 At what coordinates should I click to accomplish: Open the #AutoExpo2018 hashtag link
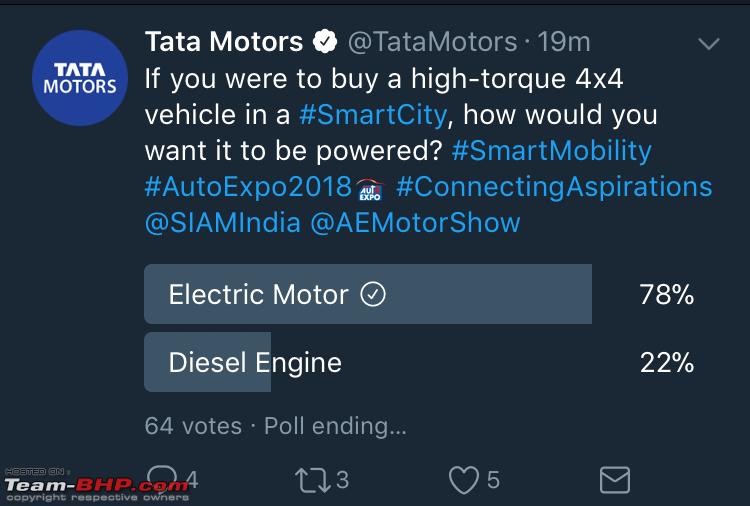(x=248, y=187)
